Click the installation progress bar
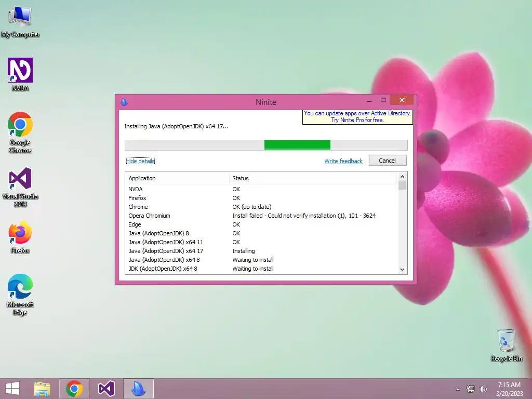532x399 pixels. pyautogui.click(x=266, y=145)
